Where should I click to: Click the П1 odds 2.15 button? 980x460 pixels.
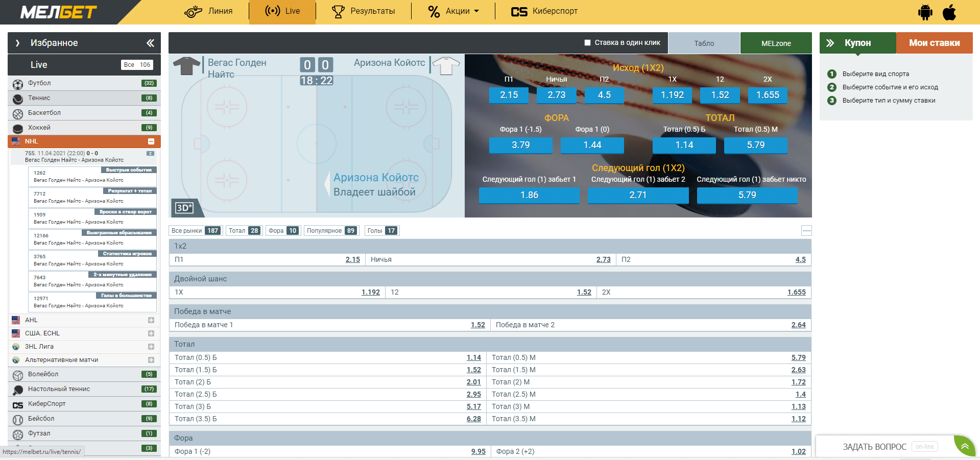point(509,95)
